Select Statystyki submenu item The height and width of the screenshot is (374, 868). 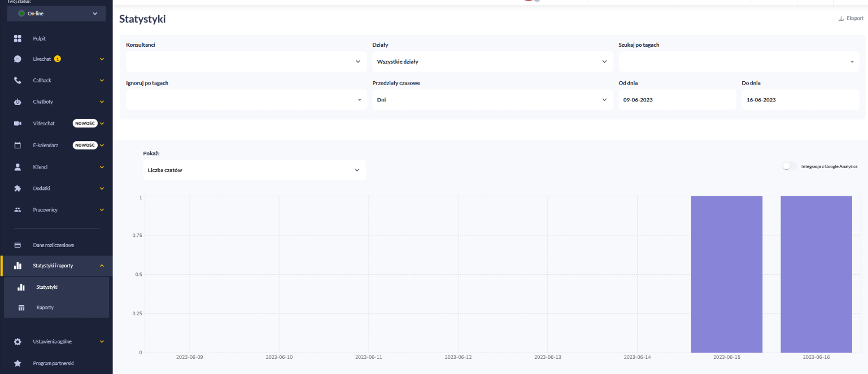pyautogui.click(x=47, y=287)
